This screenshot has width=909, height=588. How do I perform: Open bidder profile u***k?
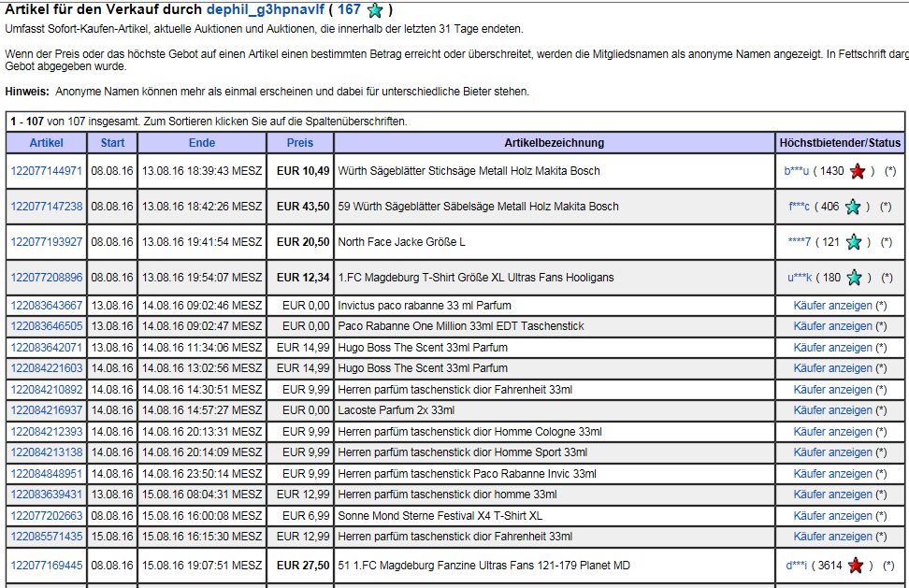[800, 278]
